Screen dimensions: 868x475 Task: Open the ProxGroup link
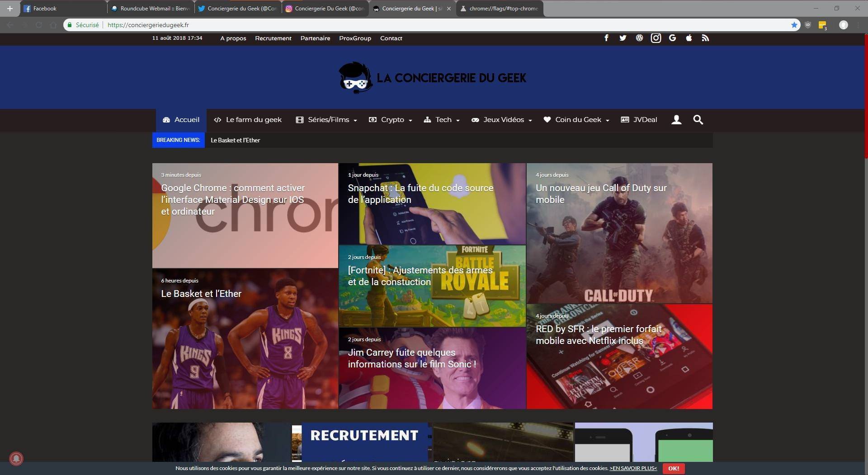point(355,38)
